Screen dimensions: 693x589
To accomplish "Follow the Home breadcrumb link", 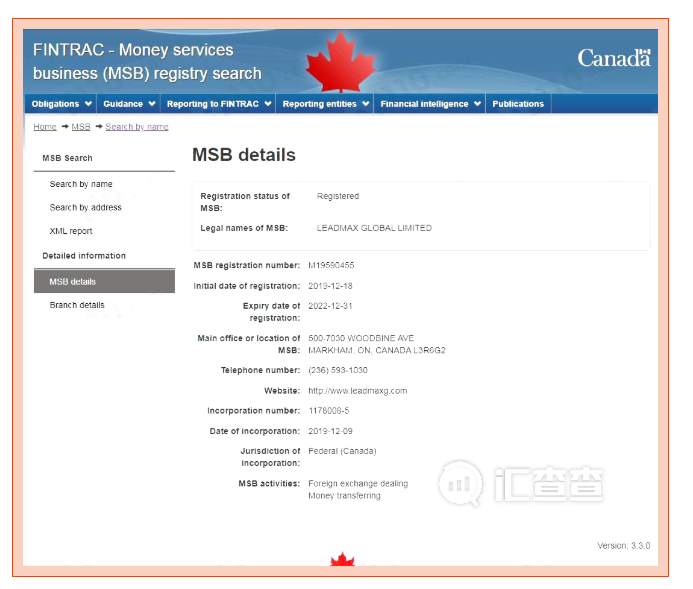I will (x=45, y=127).
